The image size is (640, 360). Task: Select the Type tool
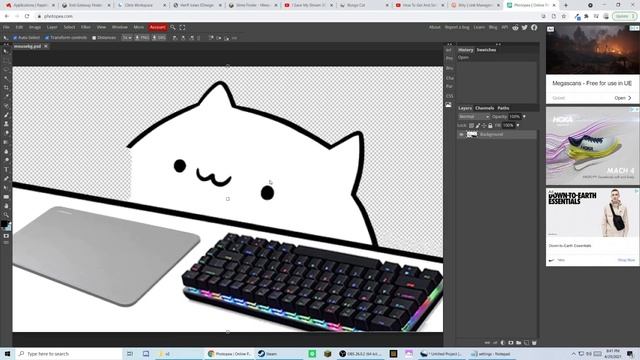pos(6,169)
